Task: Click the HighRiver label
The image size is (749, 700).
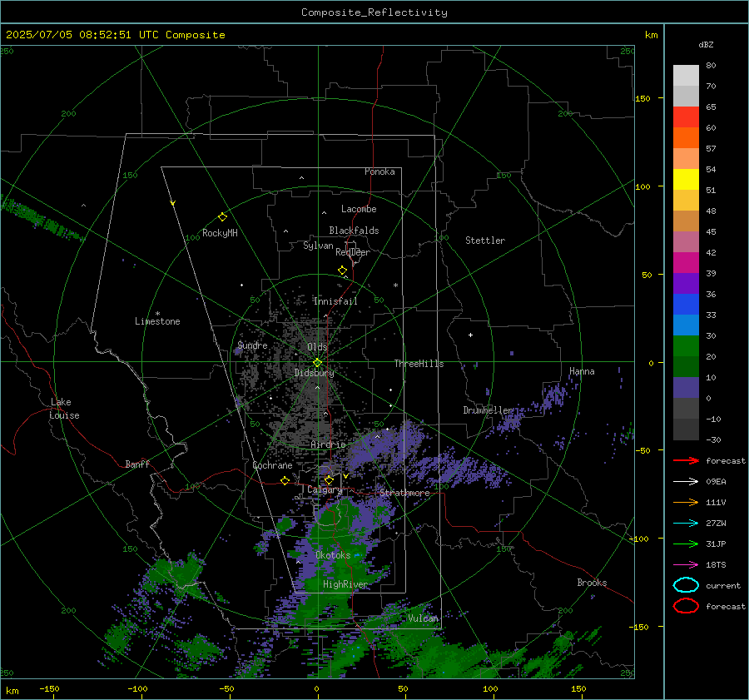Action: pyautogui.click(x=345, y=584)
